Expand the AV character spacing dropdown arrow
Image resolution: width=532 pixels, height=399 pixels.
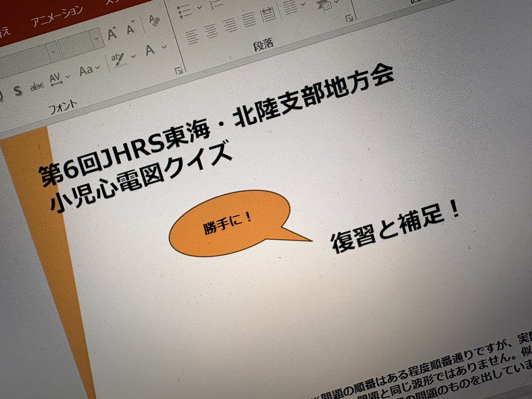pos(67,76)
